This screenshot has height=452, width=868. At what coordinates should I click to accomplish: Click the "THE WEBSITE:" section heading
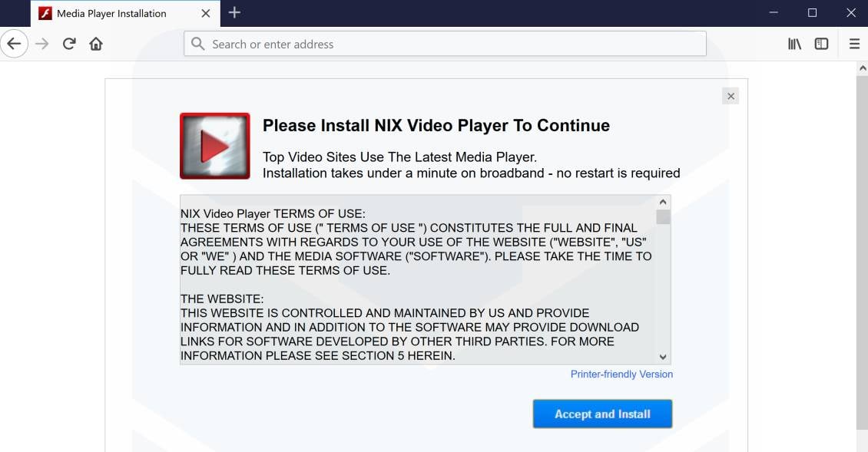tap(222, 299)
